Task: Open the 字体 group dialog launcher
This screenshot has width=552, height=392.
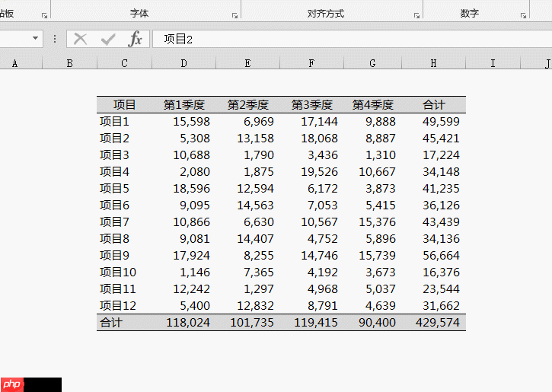Action: [235, 15]
